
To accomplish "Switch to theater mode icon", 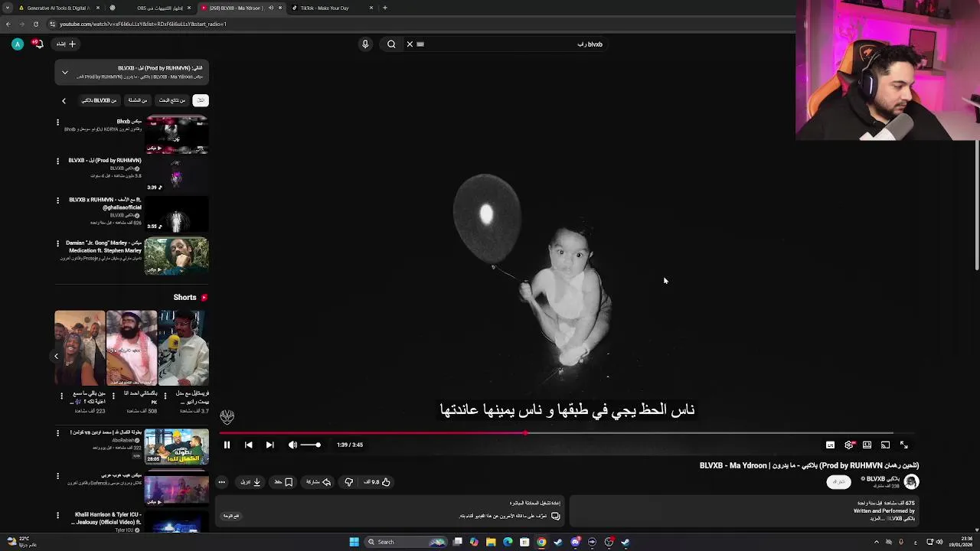I will (x=867, y=445).
